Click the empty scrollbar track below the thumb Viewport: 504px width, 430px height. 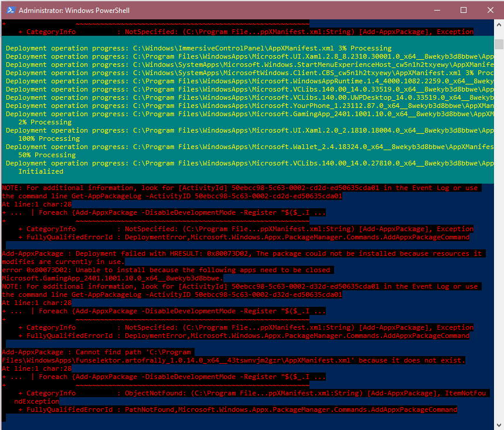(x=499, y=235)
